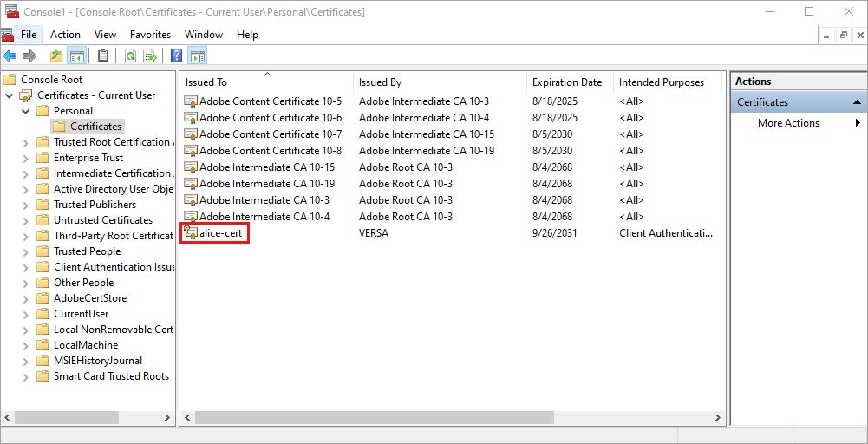Open the File menu
The height and width of the screenshot is (444, 868).
coord(29,35)
